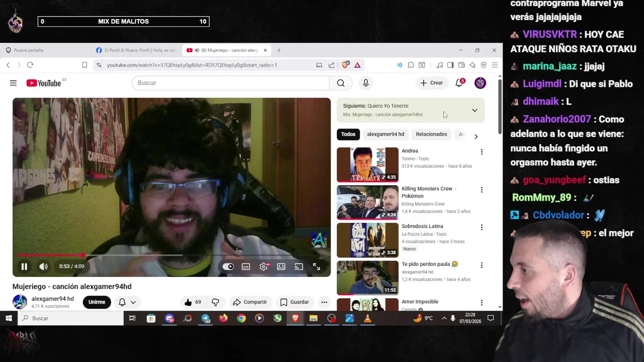
Task: Like the video with thumbs up
Action: pos(193,302)
